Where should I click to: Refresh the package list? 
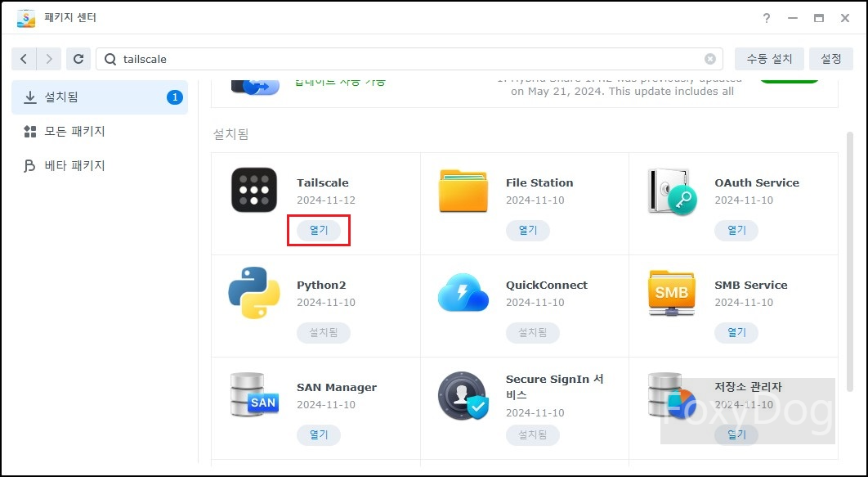tap(78, 59)
